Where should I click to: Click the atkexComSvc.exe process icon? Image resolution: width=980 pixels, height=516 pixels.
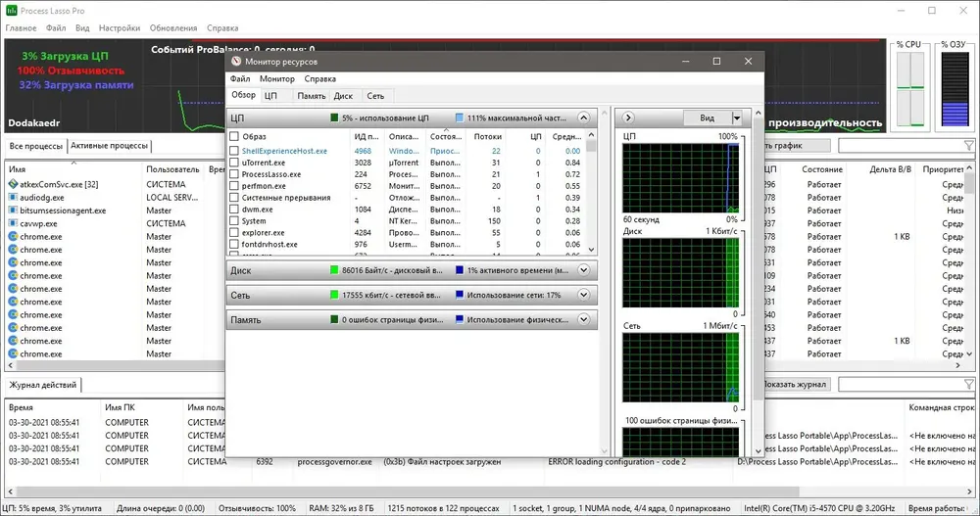[13, 184]
